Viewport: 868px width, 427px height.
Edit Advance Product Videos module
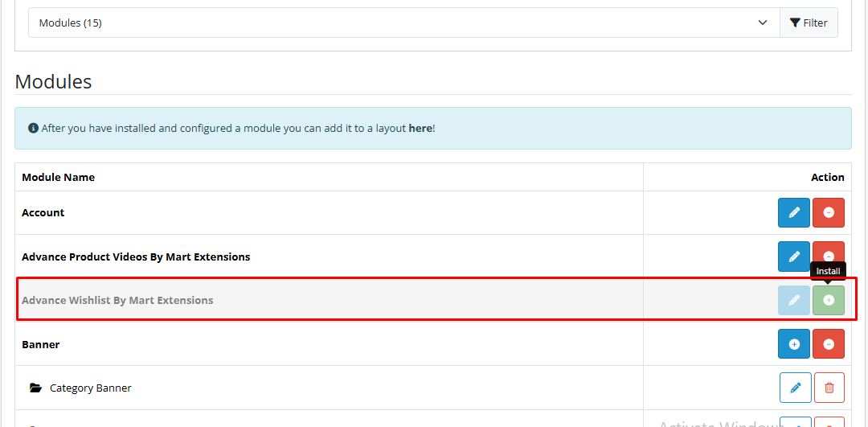point(793,257)
